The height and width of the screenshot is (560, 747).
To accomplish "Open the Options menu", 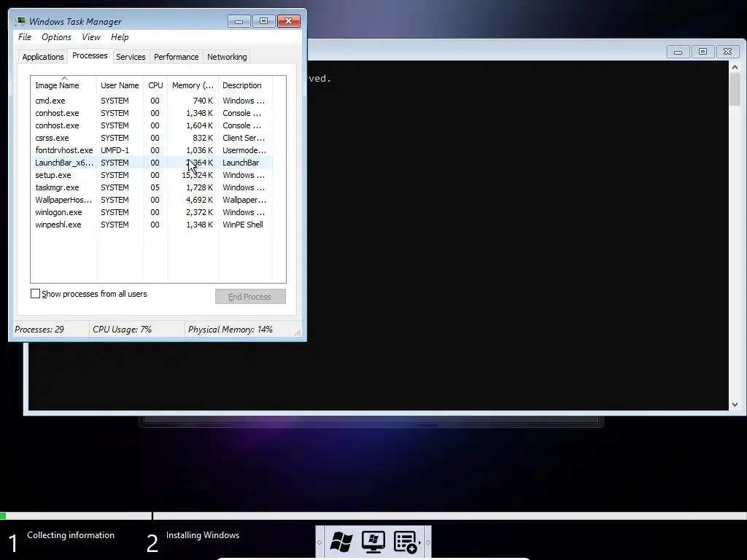I will 56,37.
